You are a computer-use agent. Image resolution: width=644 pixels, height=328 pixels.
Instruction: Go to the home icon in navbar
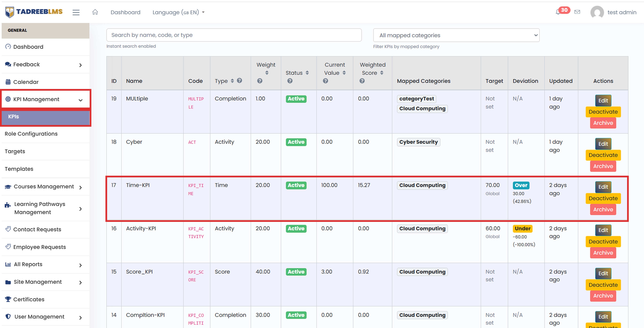pyautogui.click(x=95, y=12)
